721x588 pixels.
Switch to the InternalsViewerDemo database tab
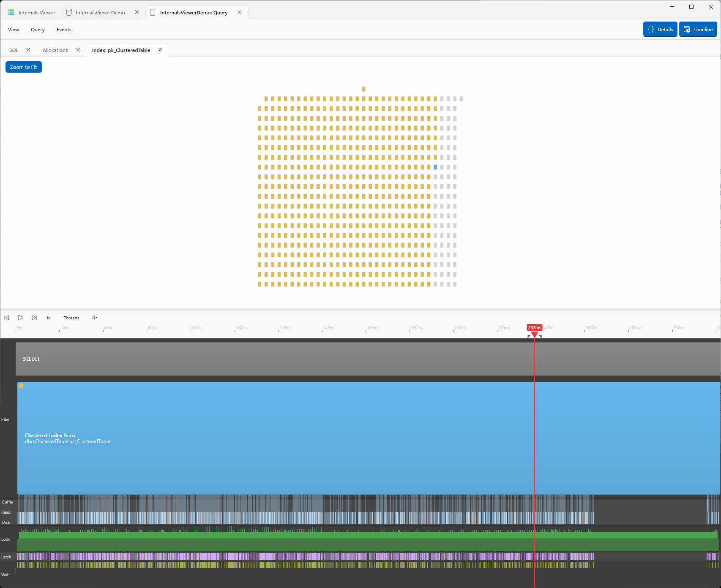[101, 13]
